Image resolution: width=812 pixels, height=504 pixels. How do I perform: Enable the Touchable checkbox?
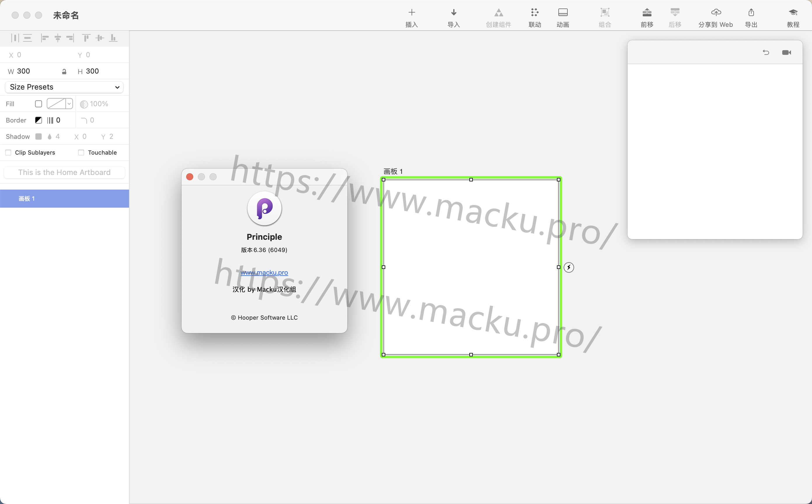[81, 153]
